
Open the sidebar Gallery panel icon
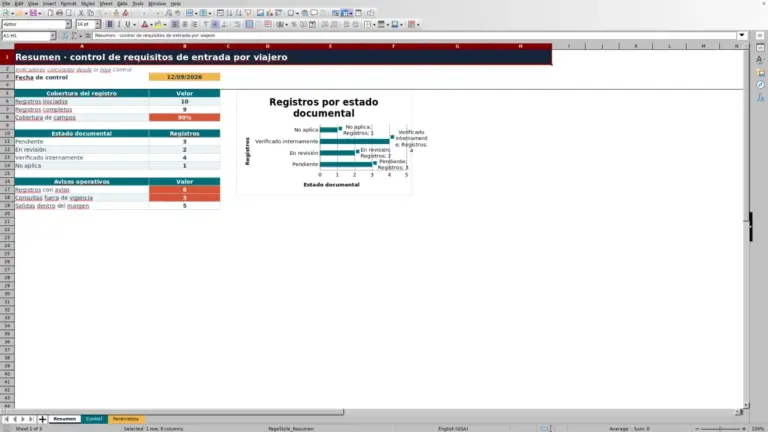point(760,72)
